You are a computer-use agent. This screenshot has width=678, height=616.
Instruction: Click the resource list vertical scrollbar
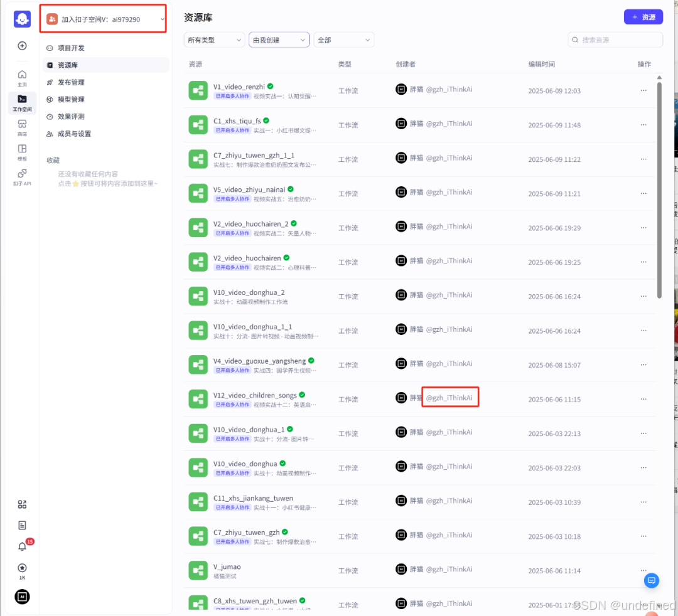[x=659, y=188]
